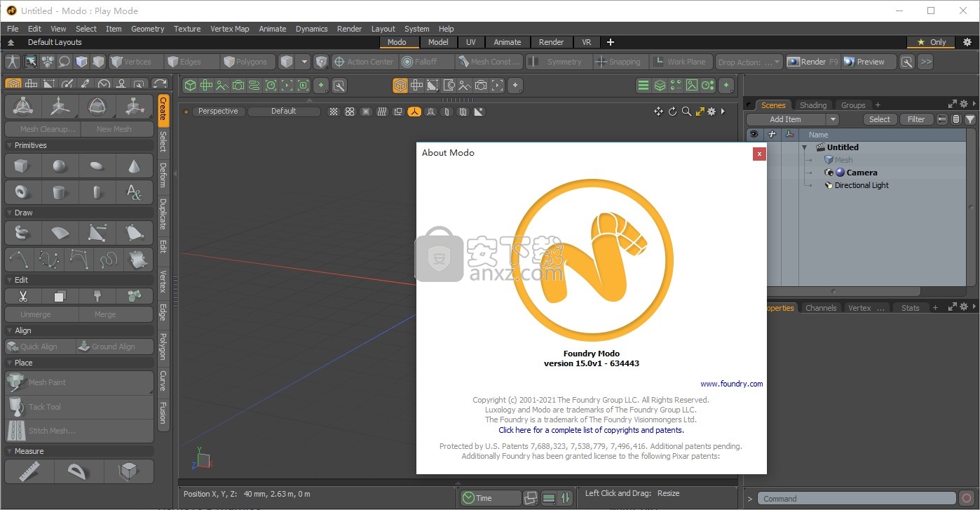Toggle Edges selection mode
This screenshot has height=510, width=980.
click(191, 62)
